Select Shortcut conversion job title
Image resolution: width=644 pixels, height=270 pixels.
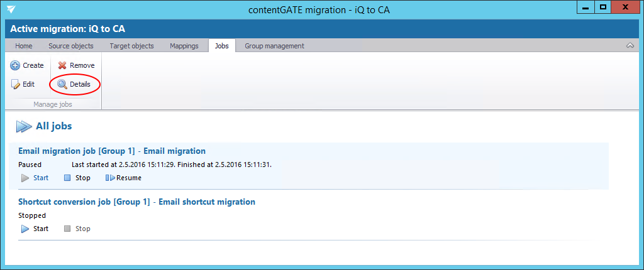tap(136, 202)
